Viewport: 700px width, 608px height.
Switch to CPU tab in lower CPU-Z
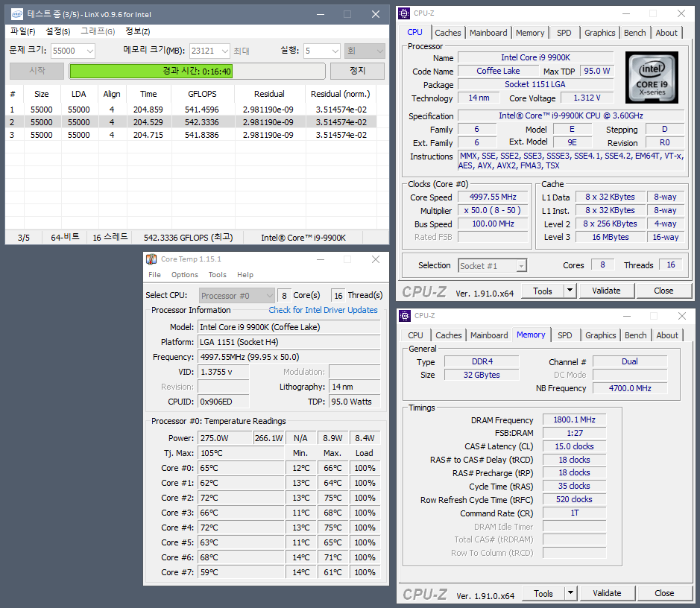(x=416, y=335)
